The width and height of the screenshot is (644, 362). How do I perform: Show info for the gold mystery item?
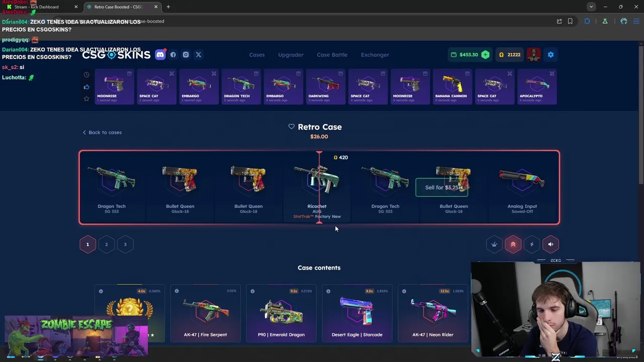click(x=101, y=291)
